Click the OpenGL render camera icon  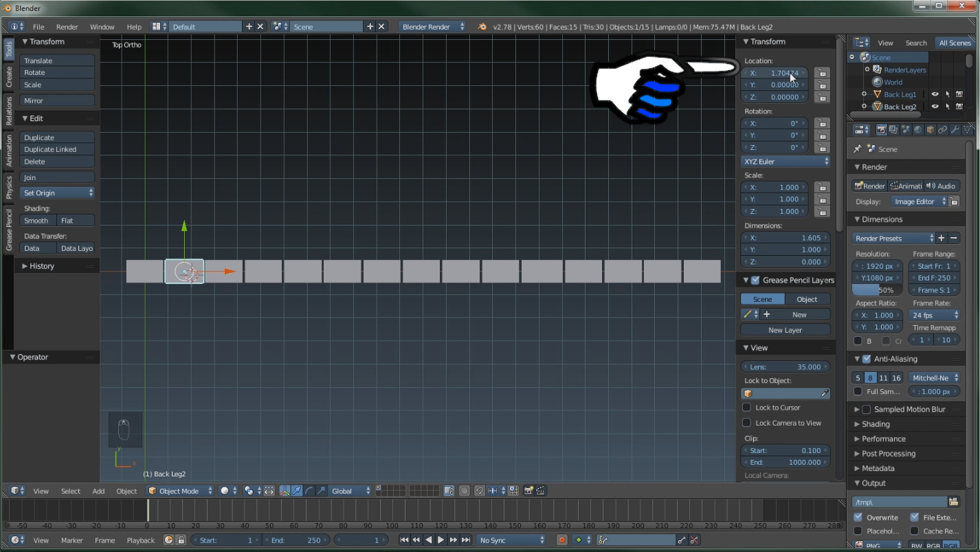[528, 491]
